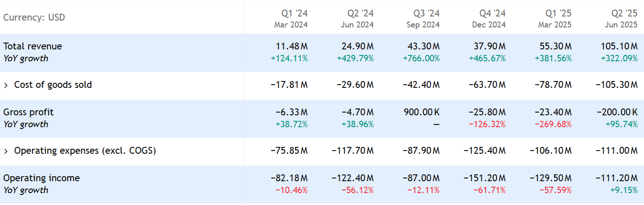Select Q2 '25 operating income growth +9.15%
This screenshot has width=644, height=205.
point(624,190)
